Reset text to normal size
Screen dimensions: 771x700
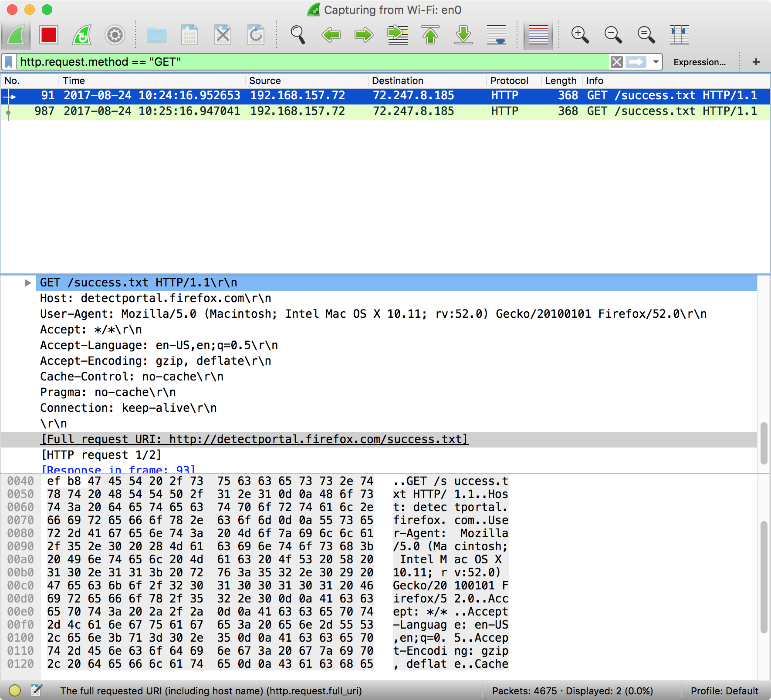pyautogui.click(x=646, y=35)
